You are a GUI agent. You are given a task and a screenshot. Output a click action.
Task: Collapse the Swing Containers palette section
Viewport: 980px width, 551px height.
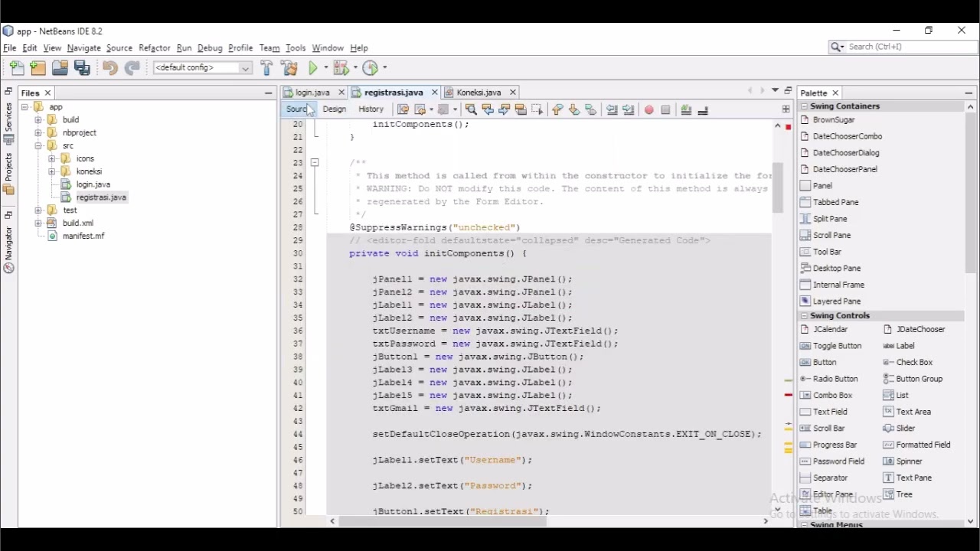(805, 107)
